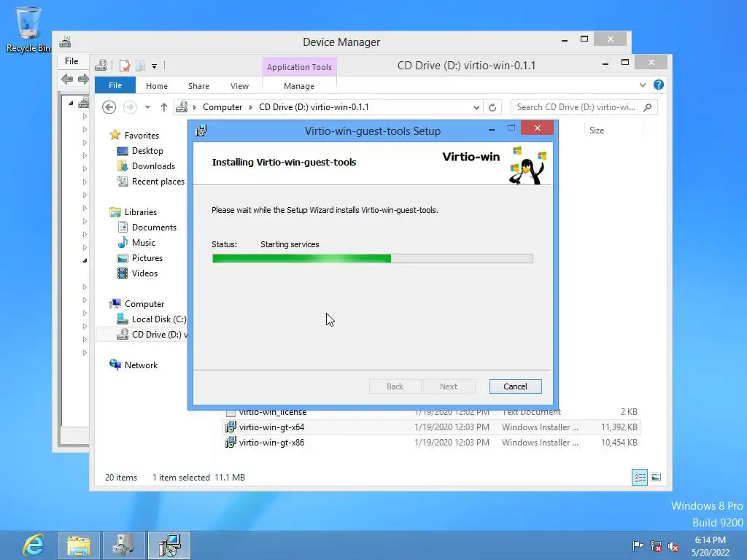Expand the Explorer ribbon chevron
Image resolution: width=747 pixels, height=560 pixels.
642,85
